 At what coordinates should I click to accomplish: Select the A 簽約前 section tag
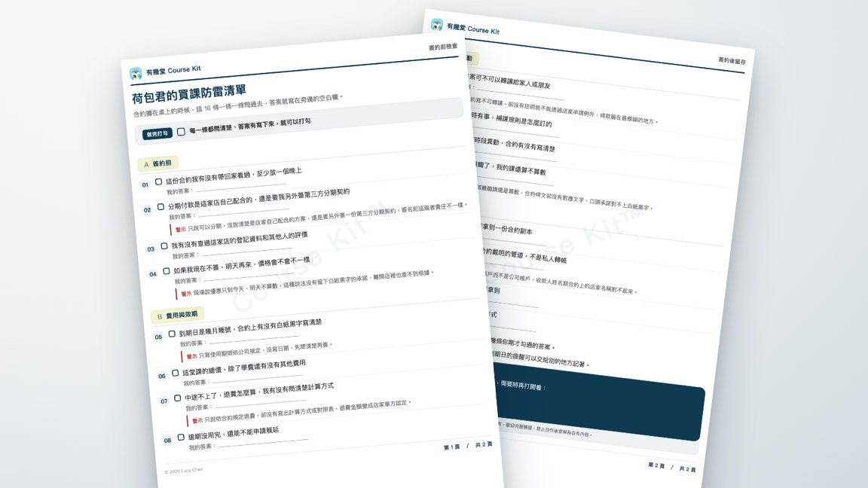(x=157, y=163)
